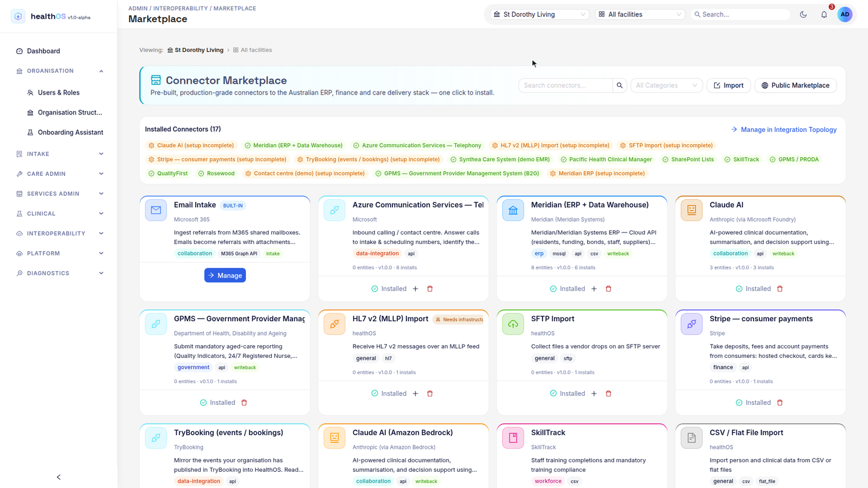This screenshot has width=868, height=488.
Task: Open All facilities dropdown
Action: tap(640, 14)
